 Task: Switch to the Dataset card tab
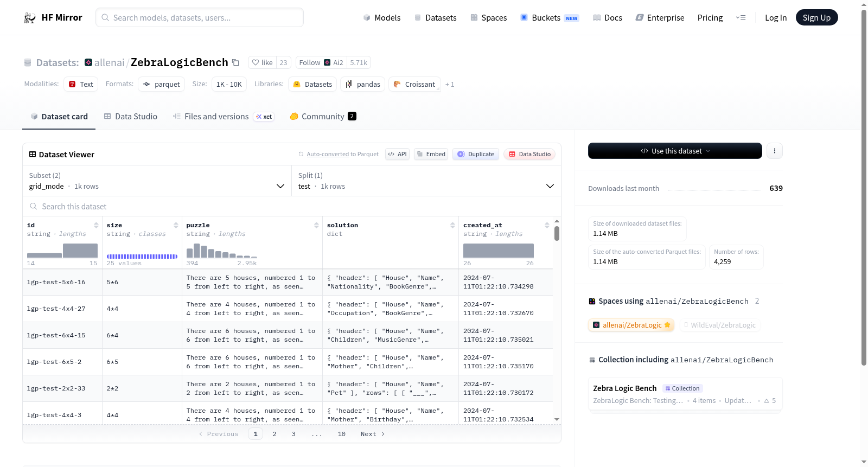[59, 117]
